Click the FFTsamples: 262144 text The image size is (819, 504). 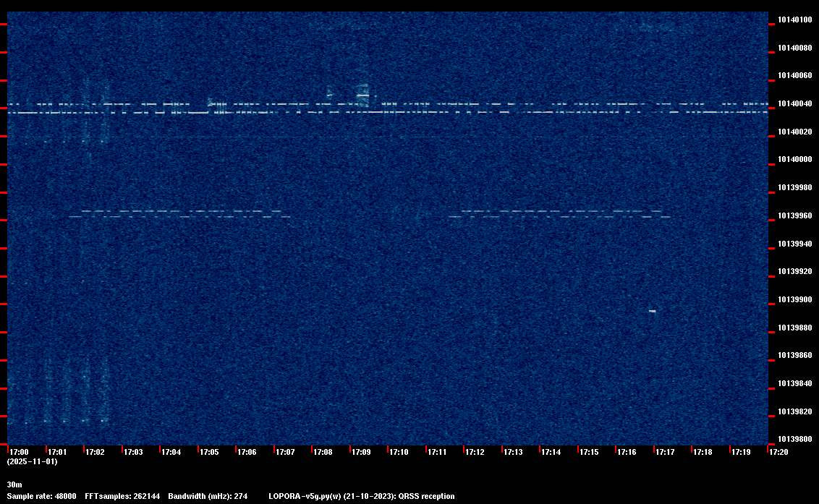coord(123,496)
